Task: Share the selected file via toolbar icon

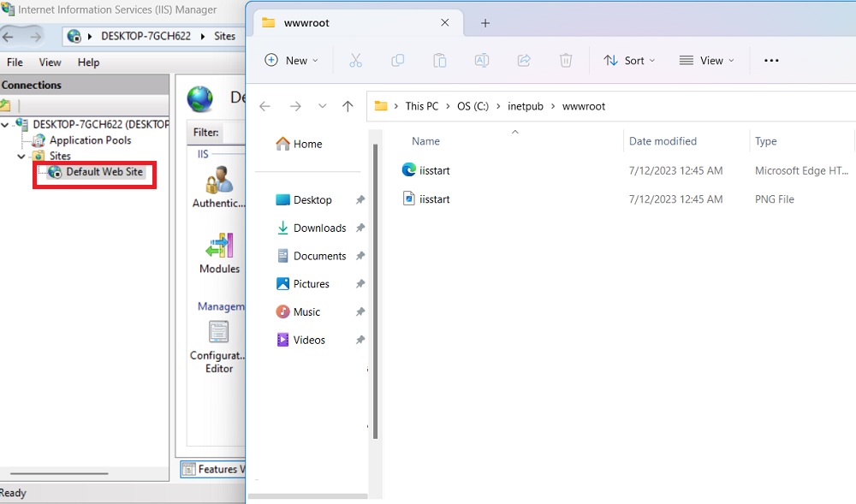Action: (524, 60)
